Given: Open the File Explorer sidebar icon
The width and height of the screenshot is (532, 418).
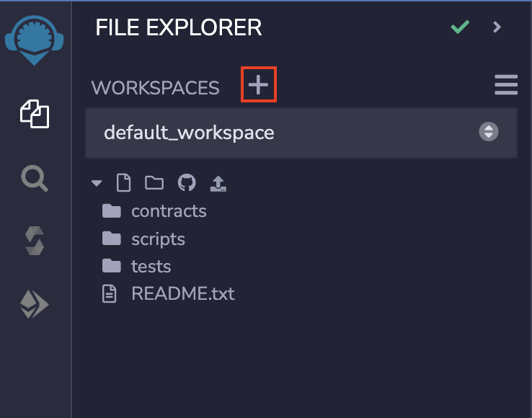Looking at the screenshot, I should tap(35, 114).
